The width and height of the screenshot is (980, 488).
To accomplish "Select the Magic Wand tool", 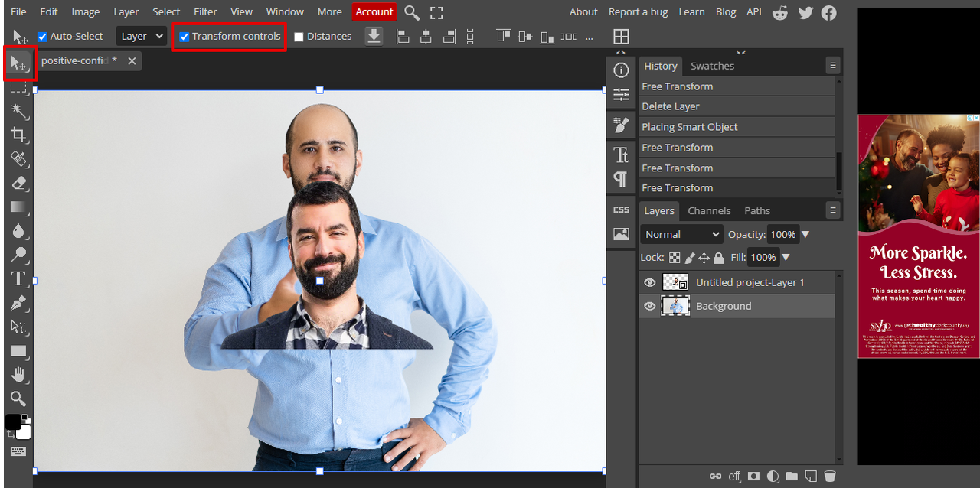I will point(19,111).
